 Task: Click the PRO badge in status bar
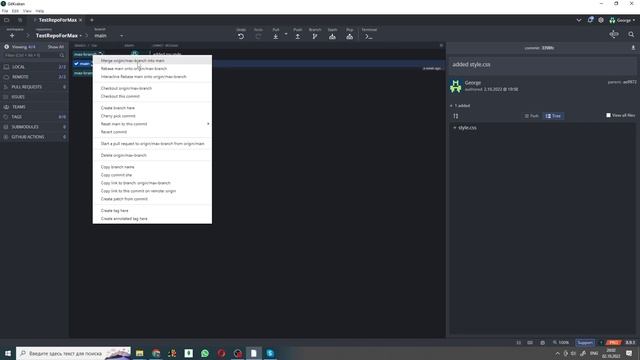pos(613,342)
